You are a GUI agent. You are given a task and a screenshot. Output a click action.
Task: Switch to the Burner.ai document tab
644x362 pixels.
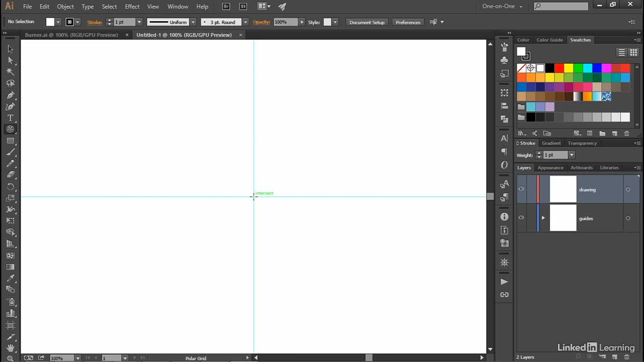click(71, 35)
